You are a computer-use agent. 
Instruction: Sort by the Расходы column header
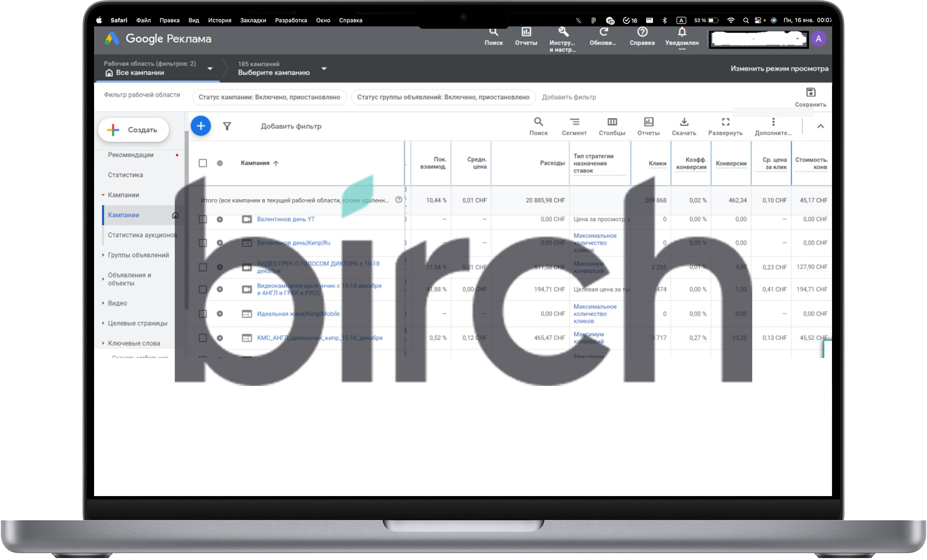(552, 163)
